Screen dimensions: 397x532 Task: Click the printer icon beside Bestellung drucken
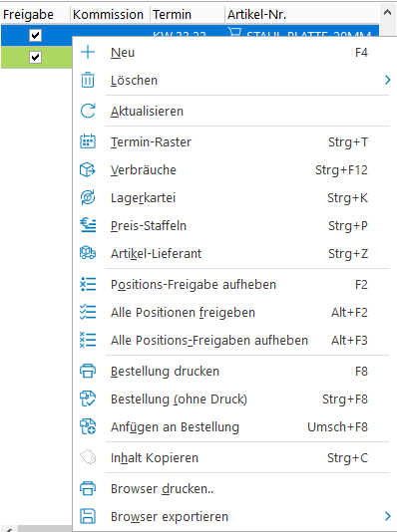[88, 371]
